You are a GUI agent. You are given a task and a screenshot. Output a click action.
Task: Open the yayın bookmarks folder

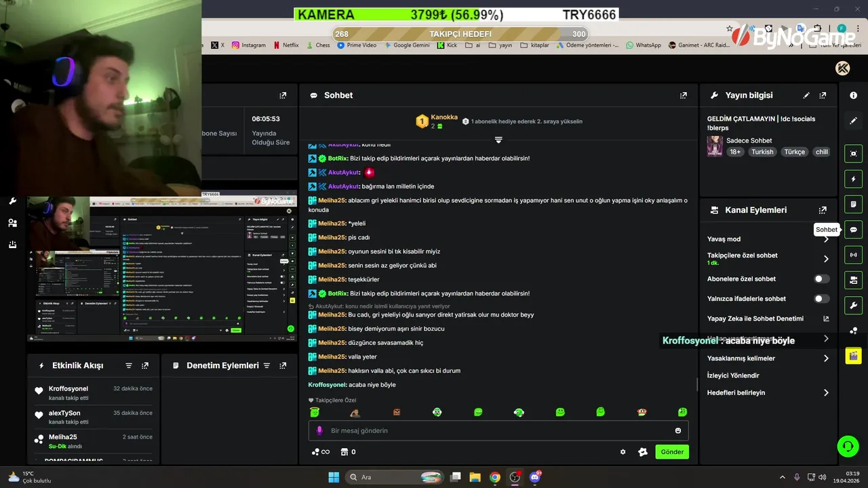500,45
